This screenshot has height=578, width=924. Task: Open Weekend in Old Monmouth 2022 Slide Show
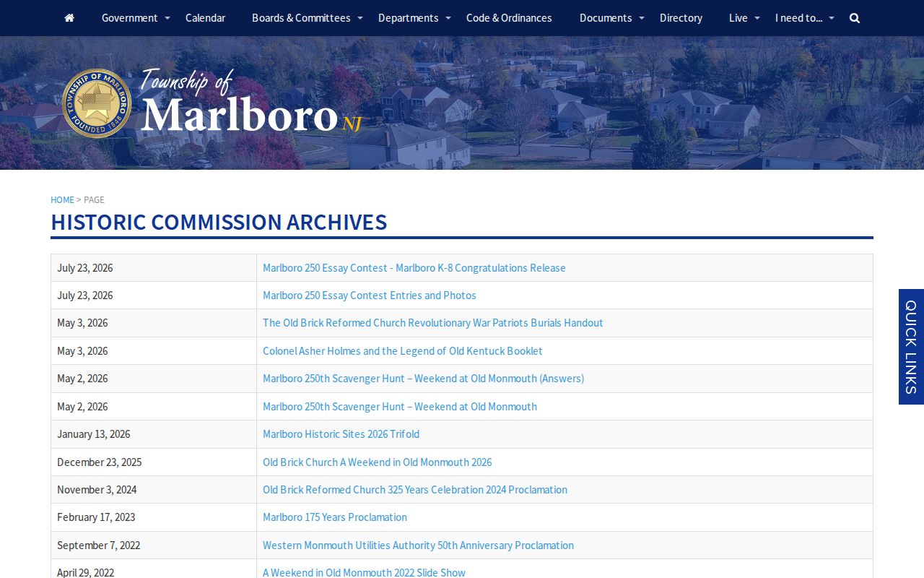pyautogui.click(x=364, y=572)
